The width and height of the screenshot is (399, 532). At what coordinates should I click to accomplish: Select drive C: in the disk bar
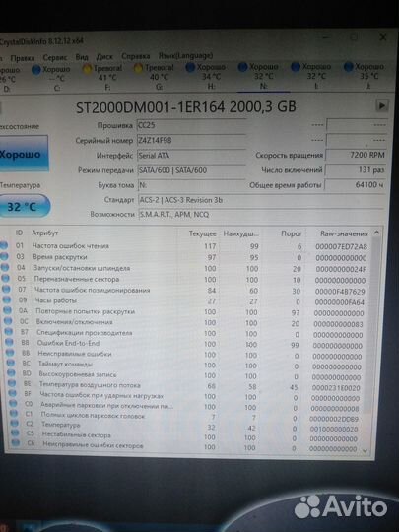51,79
